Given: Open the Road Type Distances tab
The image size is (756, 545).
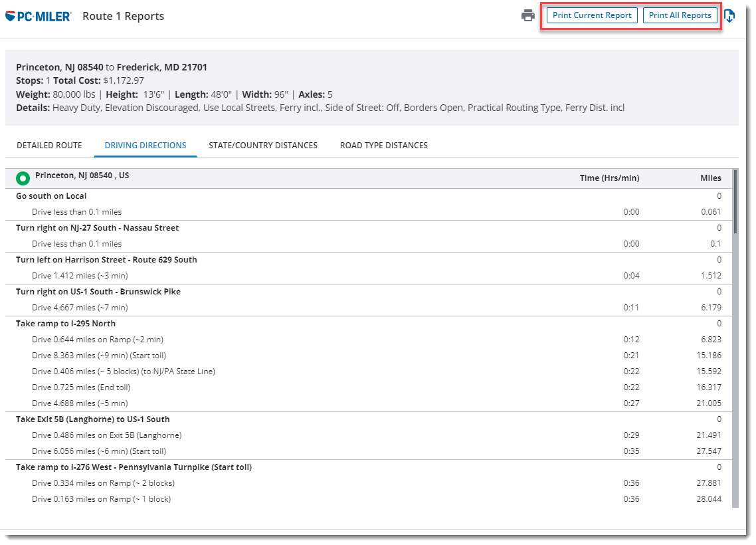Looking at the screenshot, I should 384,145.
